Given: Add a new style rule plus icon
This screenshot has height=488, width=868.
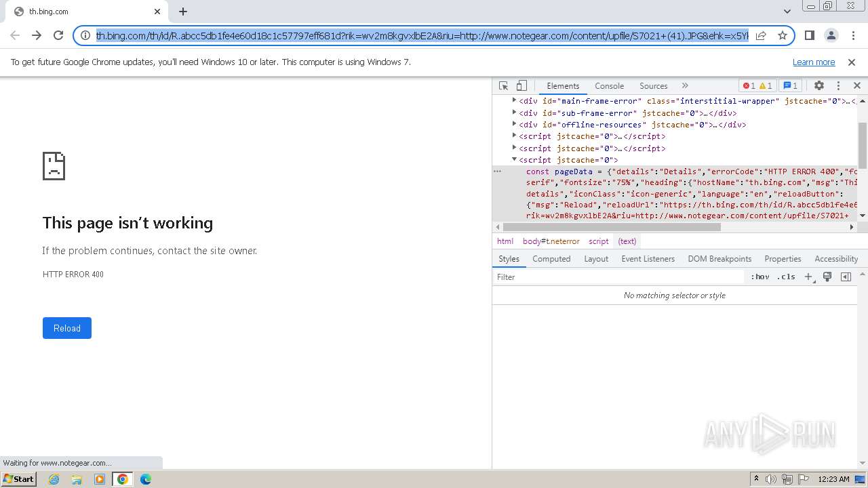Looking at the screenshot, I should click(808, 277).
